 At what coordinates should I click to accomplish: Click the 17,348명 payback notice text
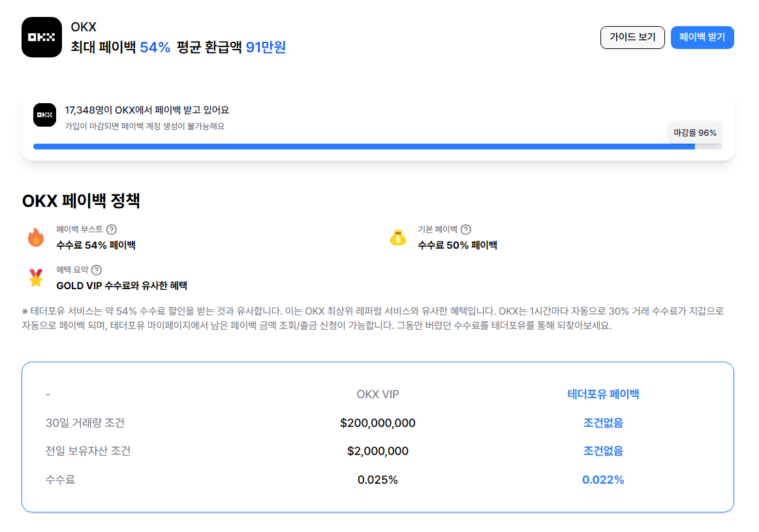point(147,110)
